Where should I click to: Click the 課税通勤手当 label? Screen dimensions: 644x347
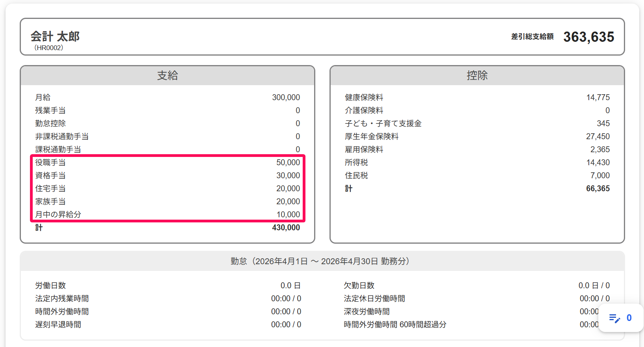pyautogui.click(x=58, y=149)
